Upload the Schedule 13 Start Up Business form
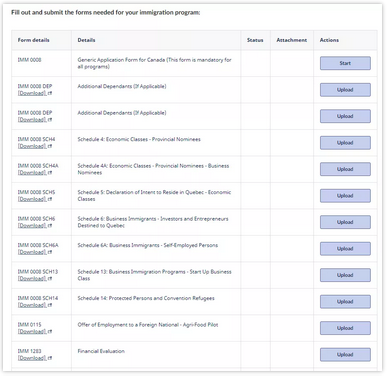This screenshot has width=387, height=376. 345,275
